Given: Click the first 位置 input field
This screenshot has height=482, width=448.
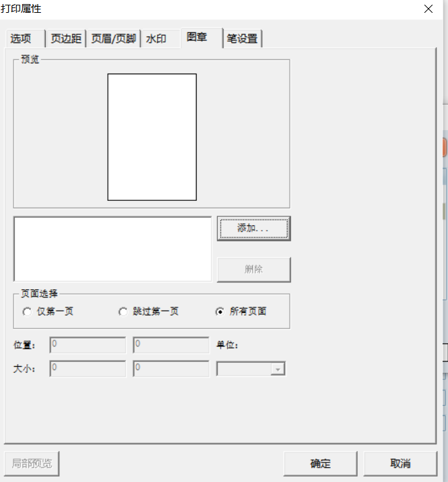Looking at the screenshot, I should point(88,345).
